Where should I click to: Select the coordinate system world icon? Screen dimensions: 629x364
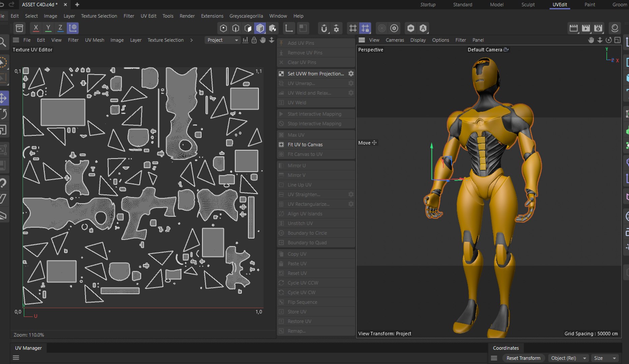[x=73, y=28]
